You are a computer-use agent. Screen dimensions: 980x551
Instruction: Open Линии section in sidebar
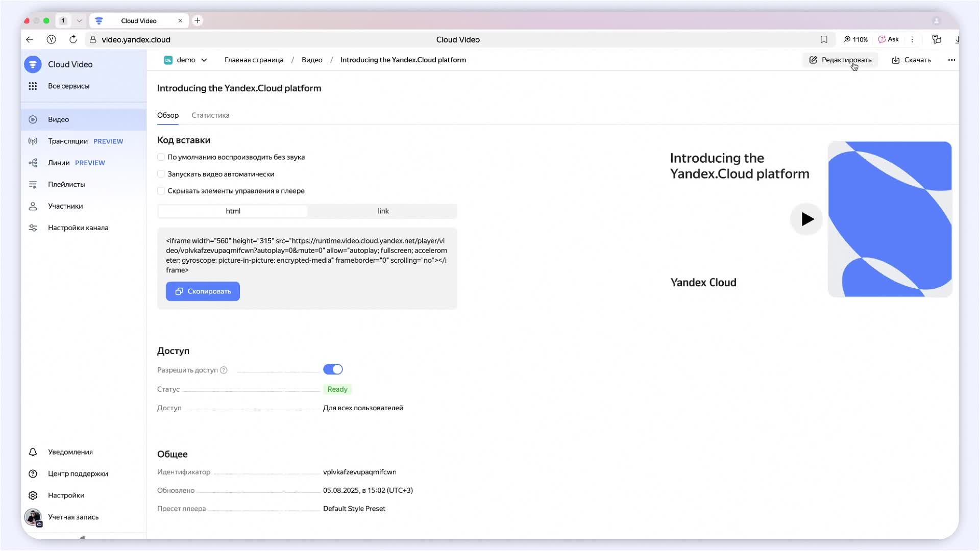point(84,163)
